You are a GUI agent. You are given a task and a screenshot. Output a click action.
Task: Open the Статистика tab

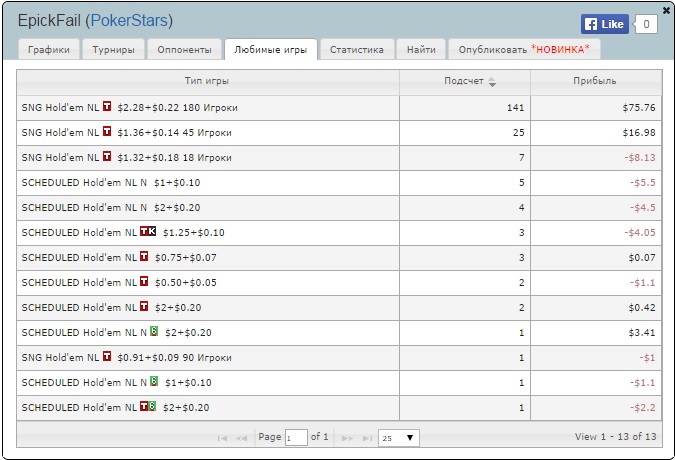coord(356,49)
